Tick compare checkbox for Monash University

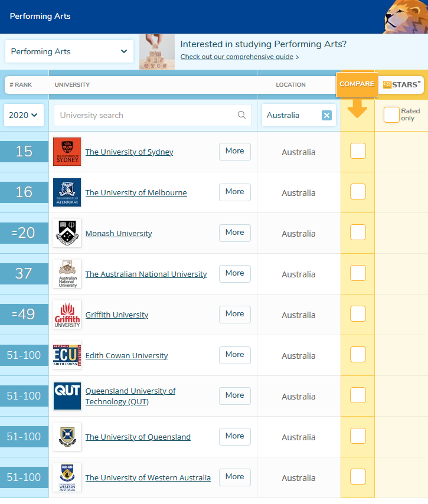(x=358, y=232)
